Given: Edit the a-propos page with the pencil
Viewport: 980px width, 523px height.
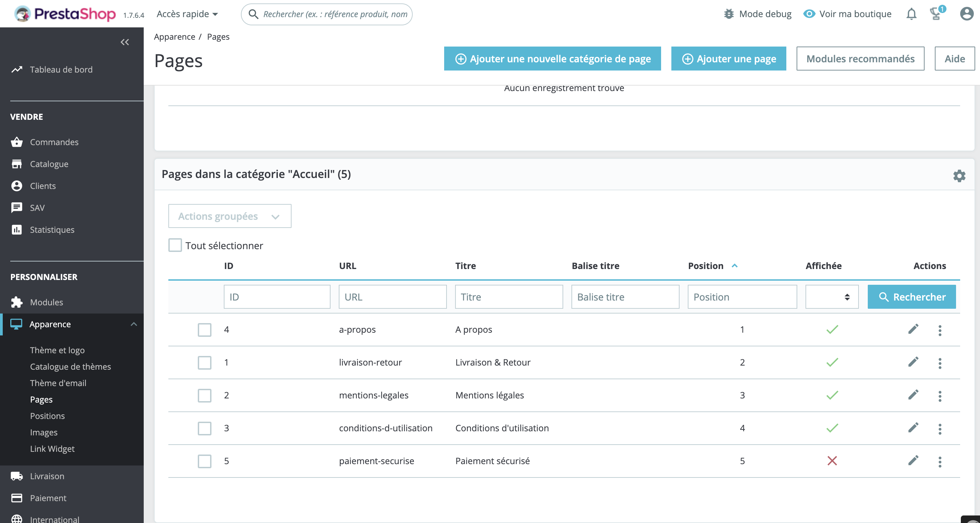Looking at the screenshot, I should [x=913, y=329].
